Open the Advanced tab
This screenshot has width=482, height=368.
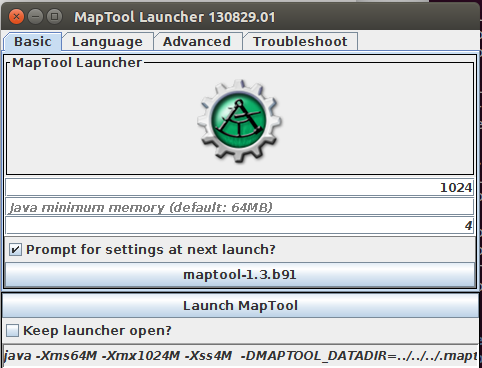click(x=197, y=42)
